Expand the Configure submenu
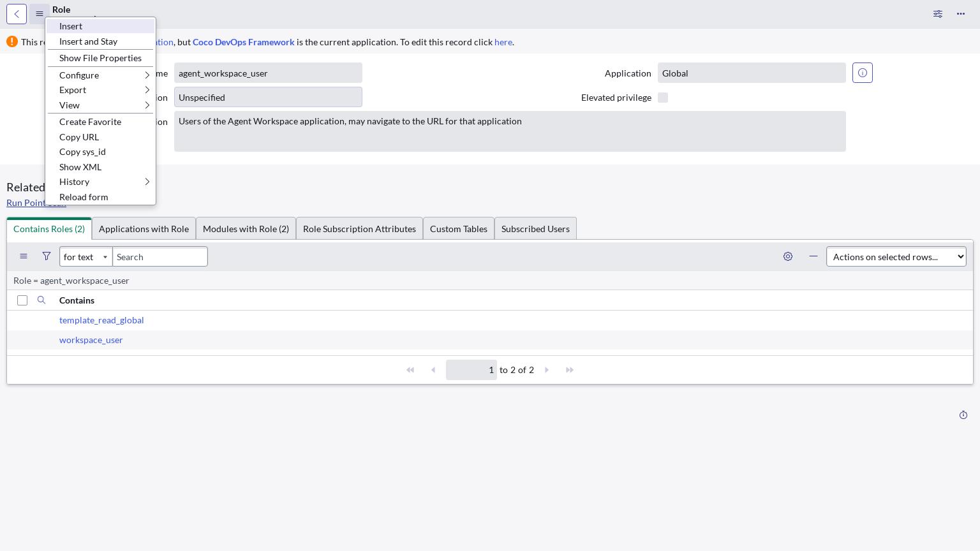 tap(100, 75)
